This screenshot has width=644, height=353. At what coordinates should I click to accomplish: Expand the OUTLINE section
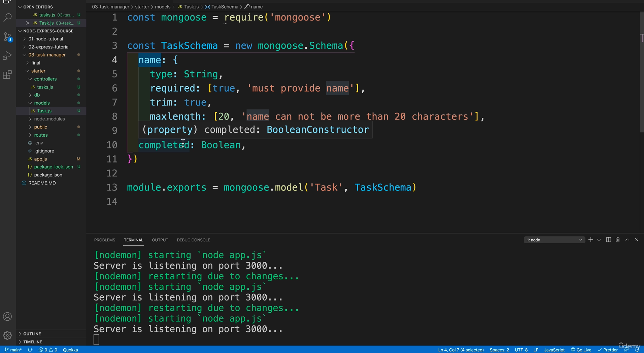coord(32,334)
